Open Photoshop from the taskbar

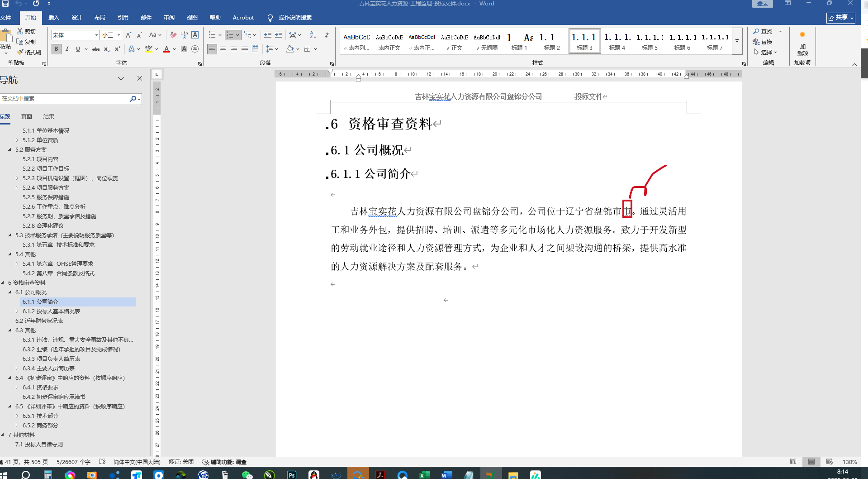[x=292, y=474]
